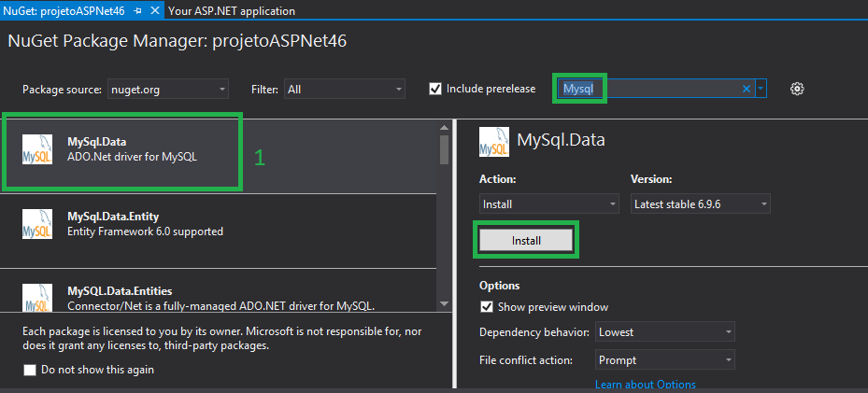Toggle Include prerelease checkbox
This screenshot has height=393, width=868.
(x=435, y=89)
